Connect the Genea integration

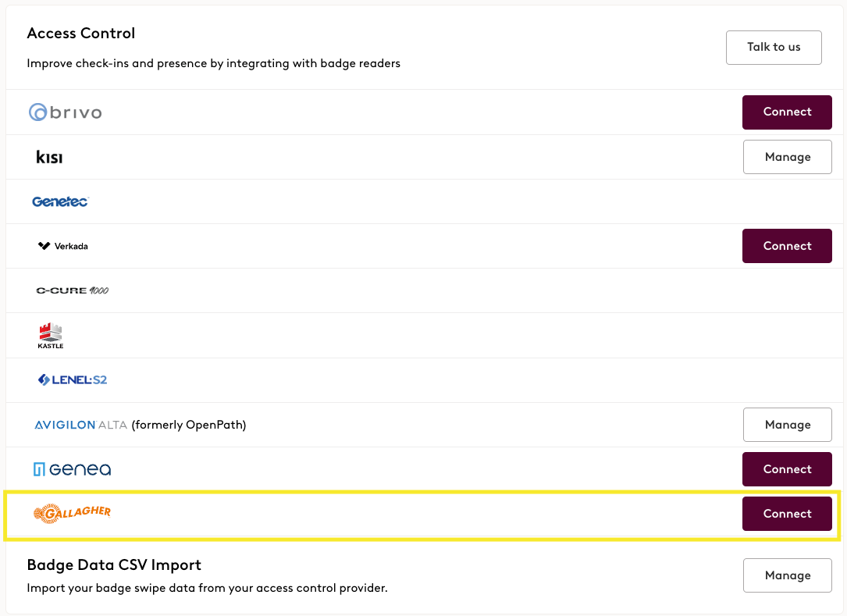click(x=787, y=469)
